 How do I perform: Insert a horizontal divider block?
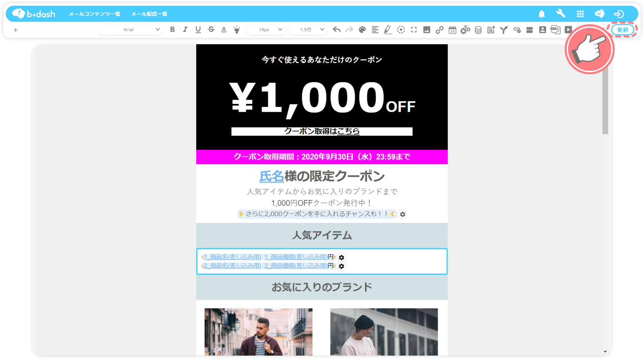click(x=530, y=30)
